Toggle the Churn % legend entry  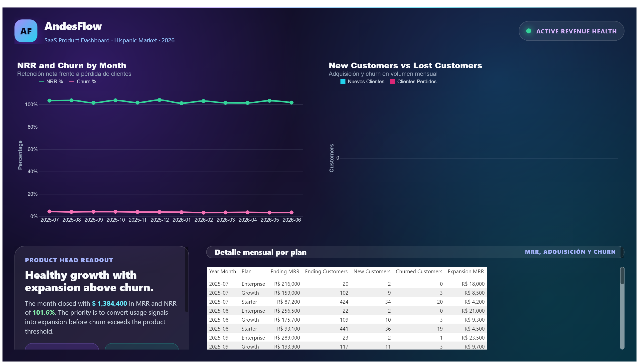[83, 82]
